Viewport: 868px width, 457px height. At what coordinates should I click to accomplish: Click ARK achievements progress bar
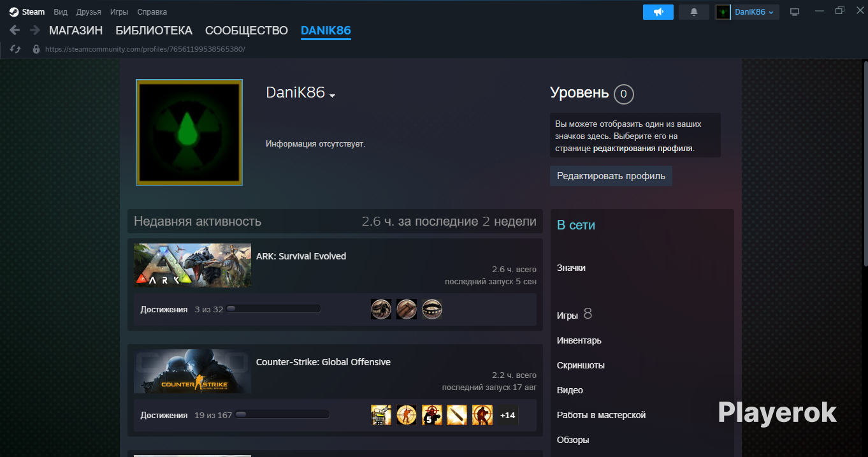273,308
